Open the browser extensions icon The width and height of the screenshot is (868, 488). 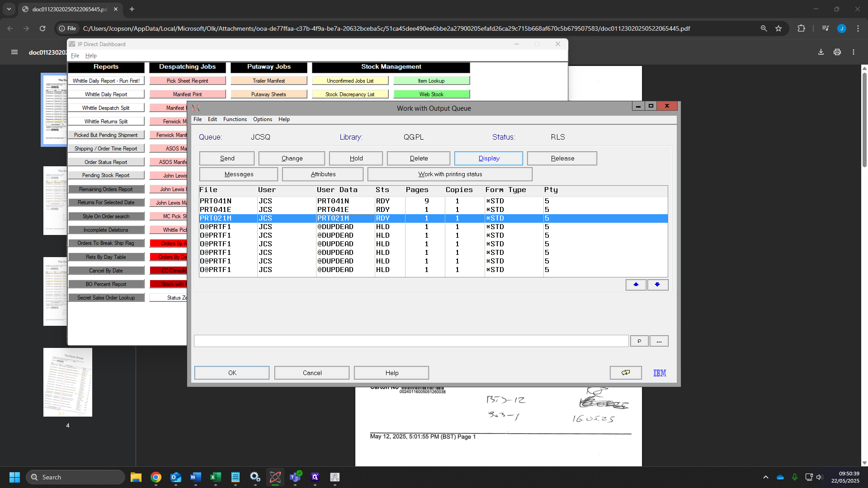801,28
